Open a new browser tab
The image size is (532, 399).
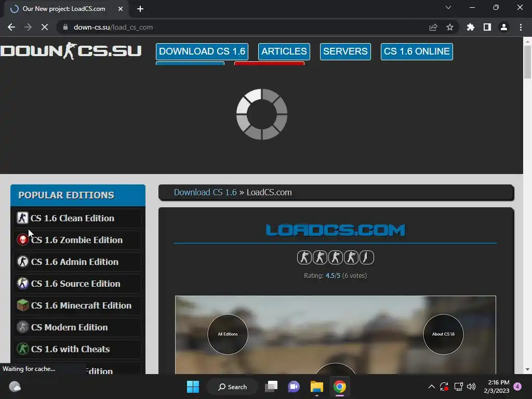[140, 9]
